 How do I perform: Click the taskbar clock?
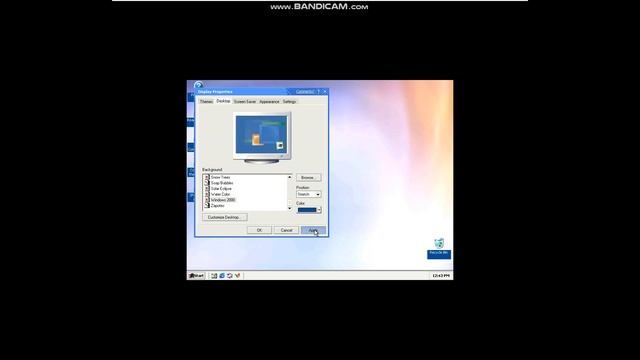tap(441, 276)
